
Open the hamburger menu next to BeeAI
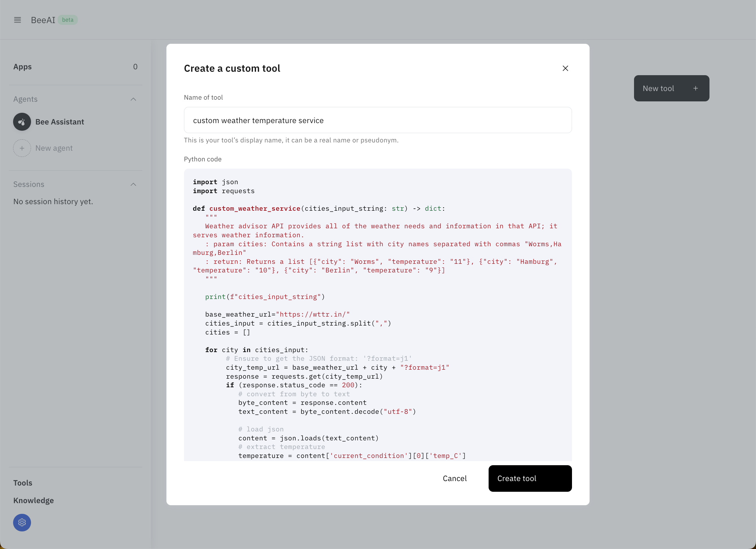pos(18,20)
